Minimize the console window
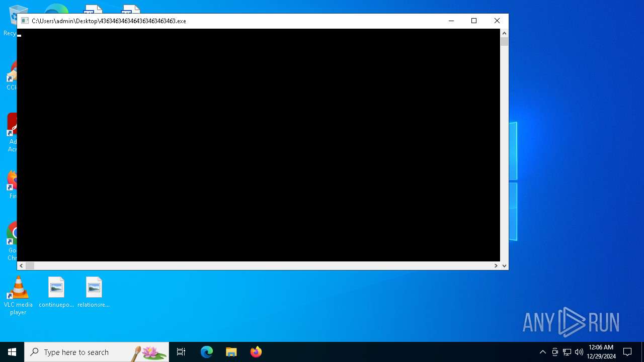The width and height of the screenshot is (644, 362). point(451,21)
